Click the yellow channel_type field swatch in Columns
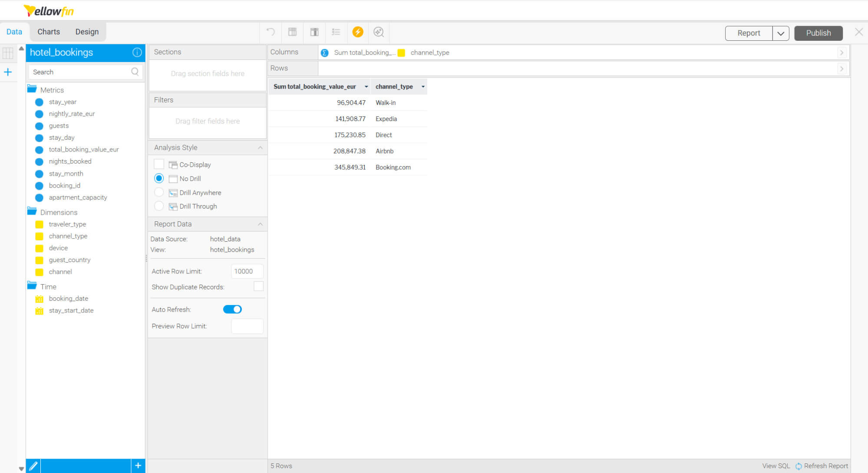This screenshot has width=868, height=473. click(401, 53)
